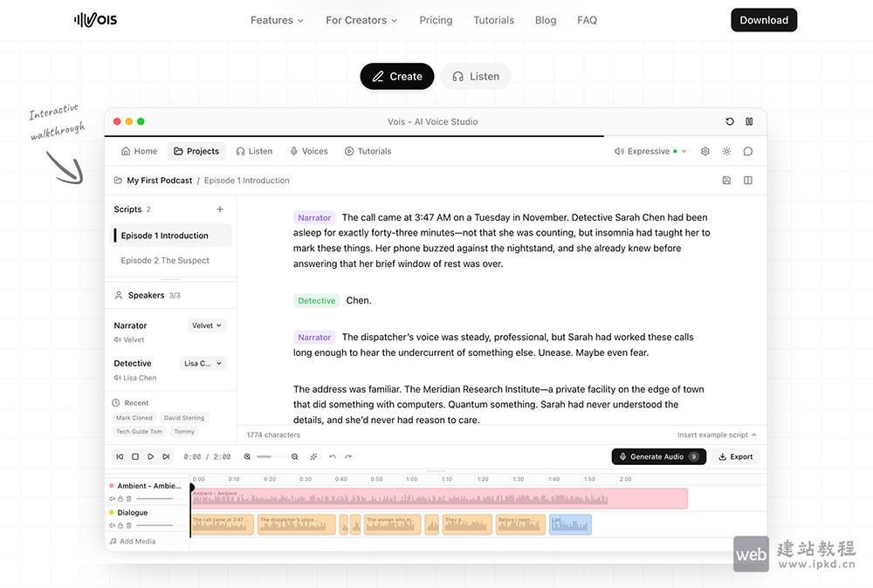Open the Detective voice dropdown
Image resolution: width=873 pixels, height=588 pixels.
click(x=203, y=363)
